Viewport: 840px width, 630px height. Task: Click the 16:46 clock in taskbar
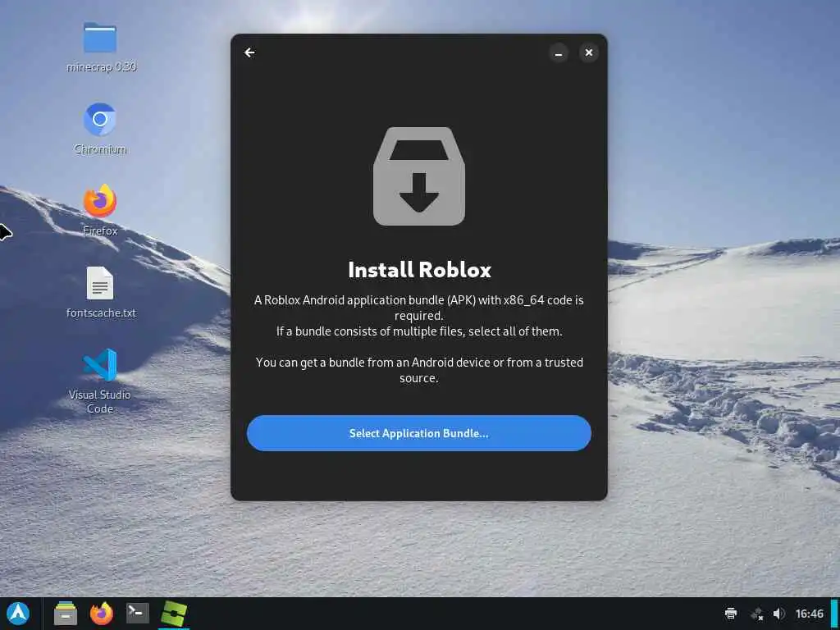click(809, 614)
